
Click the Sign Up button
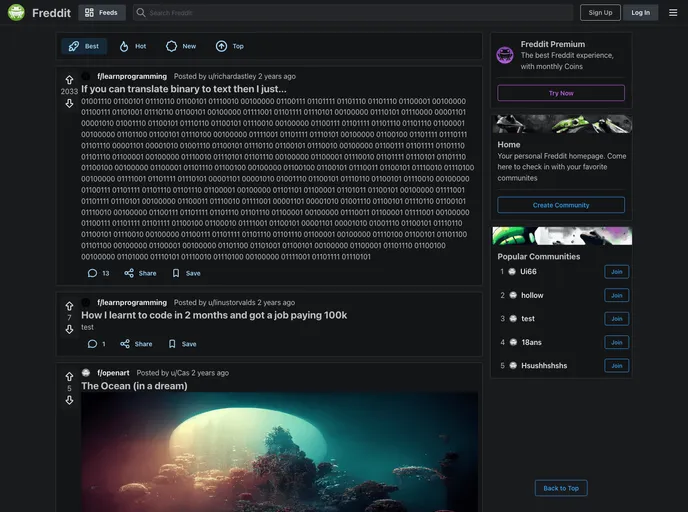coord(600,13)
